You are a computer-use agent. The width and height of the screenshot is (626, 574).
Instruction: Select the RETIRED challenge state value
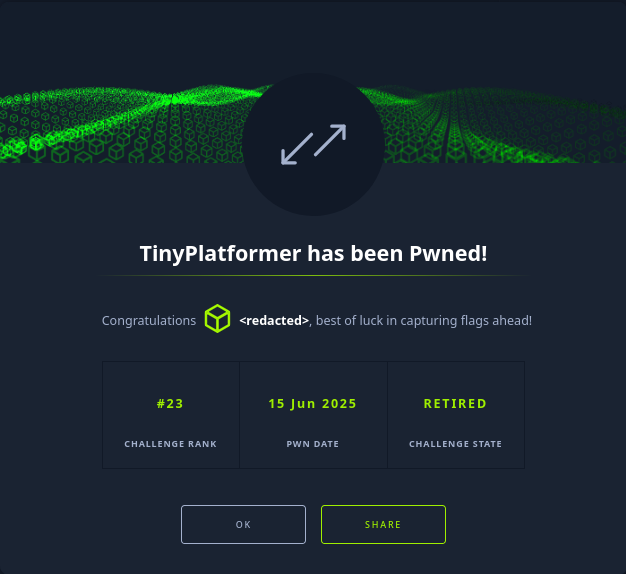[455, 404]
